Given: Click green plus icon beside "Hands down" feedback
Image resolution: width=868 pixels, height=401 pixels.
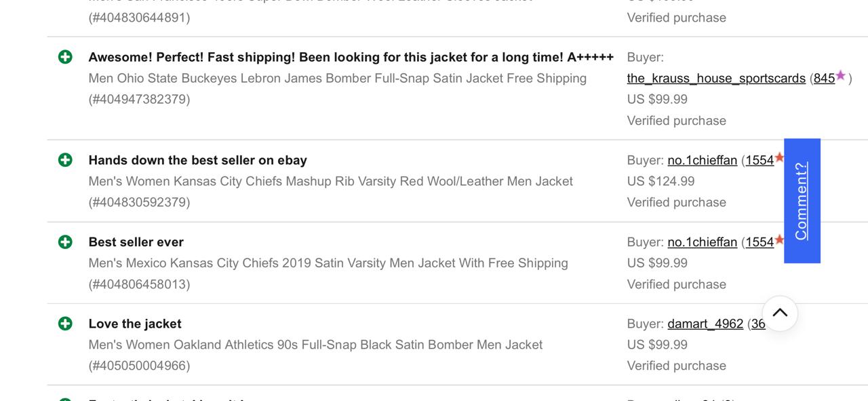Looking at the screenshot, I should (x=65, y=160).
